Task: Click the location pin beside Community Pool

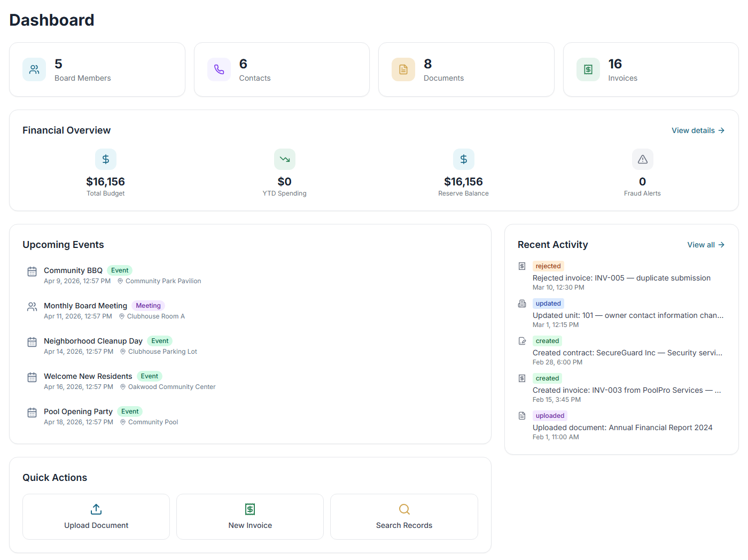Action: tap(122, 422)
